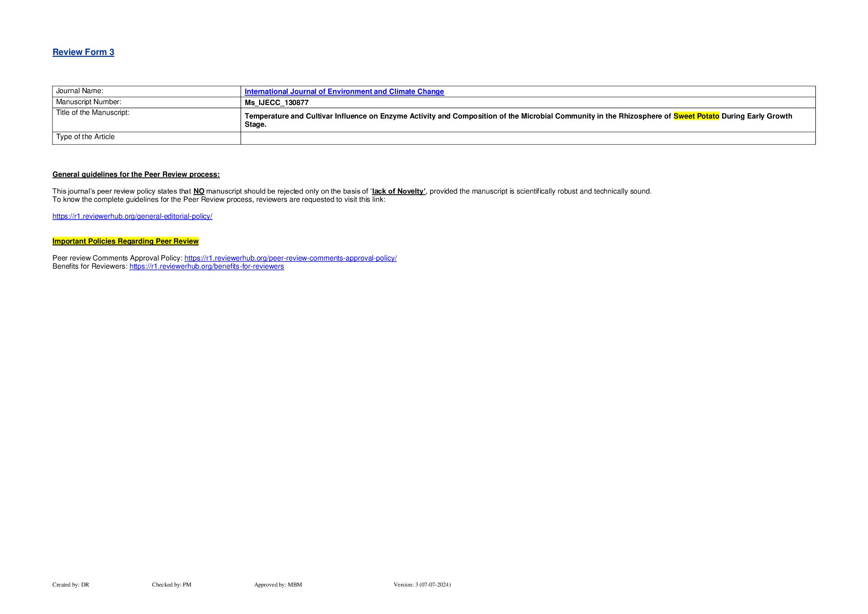The image size is (868, 614).
Task: Click the manuscript number Ms_IJECC_130877
Action: [276, 103]
